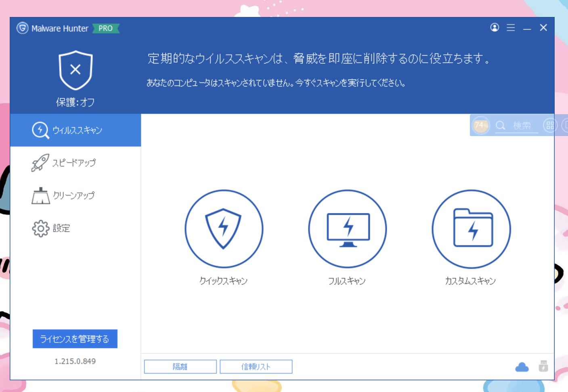Switch to the スピードアップ section
Screen dimensions: 568x392
coord(75,163)
